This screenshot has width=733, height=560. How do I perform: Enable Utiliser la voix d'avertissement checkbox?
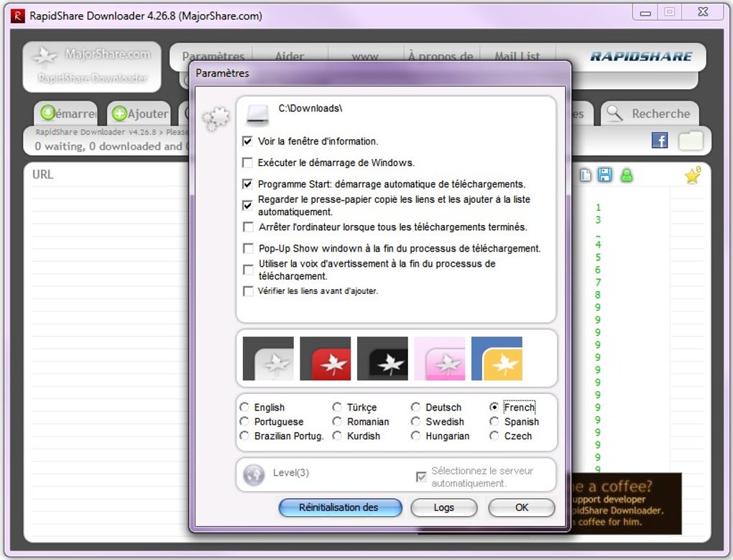point(248,270)
